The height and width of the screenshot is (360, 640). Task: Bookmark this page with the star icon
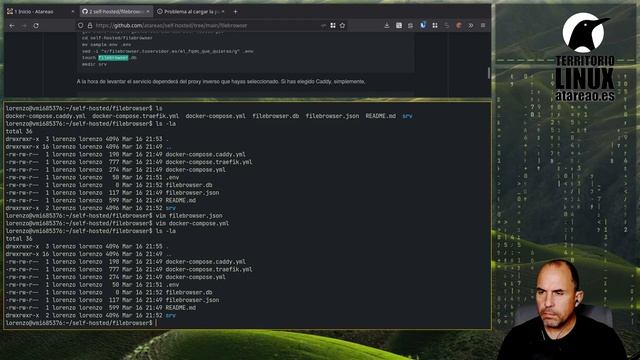coord(342,25)
